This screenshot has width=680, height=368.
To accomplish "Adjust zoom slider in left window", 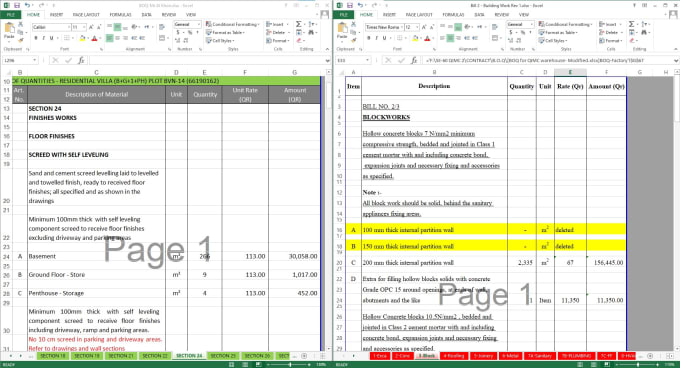I will tap(290, 365).
